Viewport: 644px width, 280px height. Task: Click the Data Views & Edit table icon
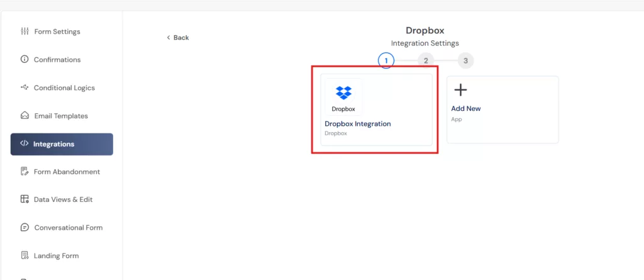click(25, 199)
